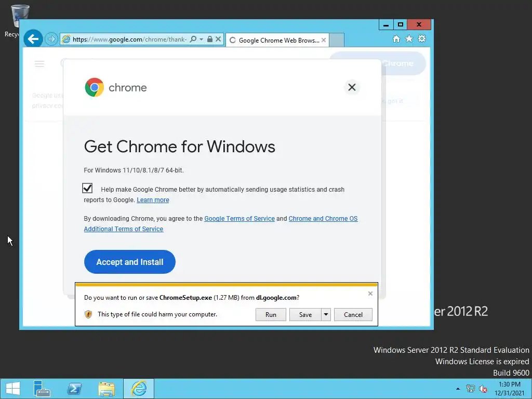The image size is (532, 399).
Task: Save the ChromeSetup.exe file
Action: point(305,314)
